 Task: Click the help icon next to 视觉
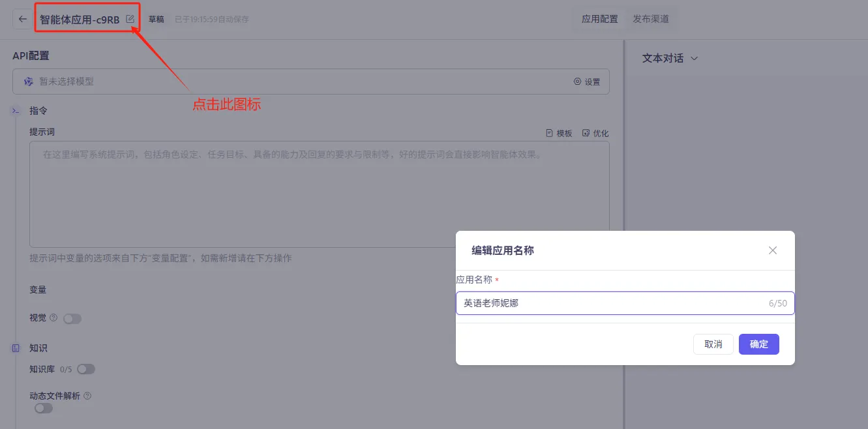click(53, 318)
